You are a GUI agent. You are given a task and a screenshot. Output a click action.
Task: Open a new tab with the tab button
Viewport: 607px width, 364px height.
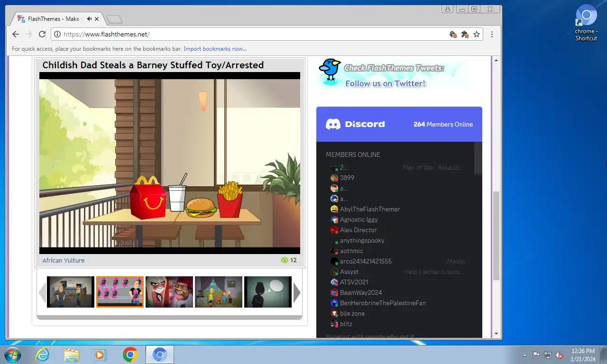114,19
